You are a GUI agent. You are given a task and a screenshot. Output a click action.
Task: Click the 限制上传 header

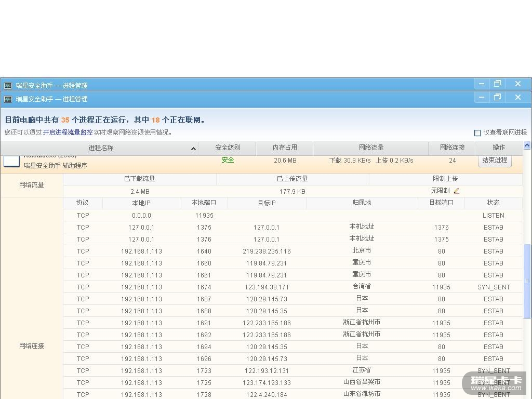pyautogui.click(x=445, y=179)
